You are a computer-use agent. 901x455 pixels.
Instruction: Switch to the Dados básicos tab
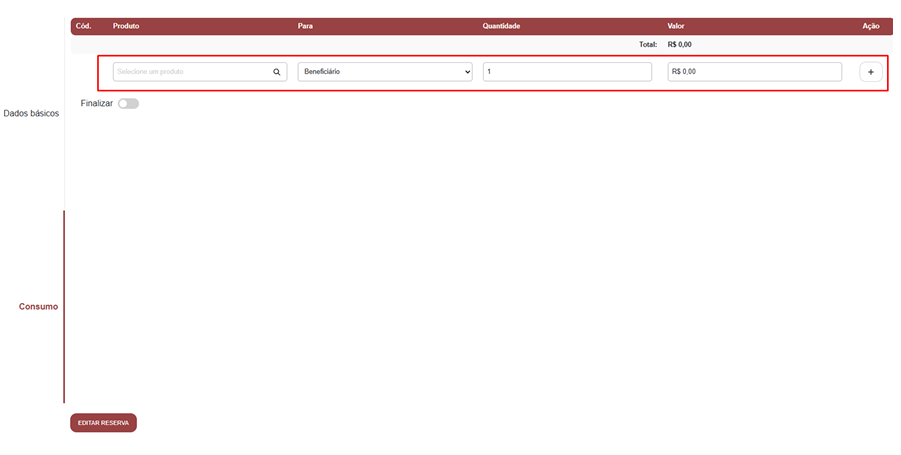[x=31, y=114]
